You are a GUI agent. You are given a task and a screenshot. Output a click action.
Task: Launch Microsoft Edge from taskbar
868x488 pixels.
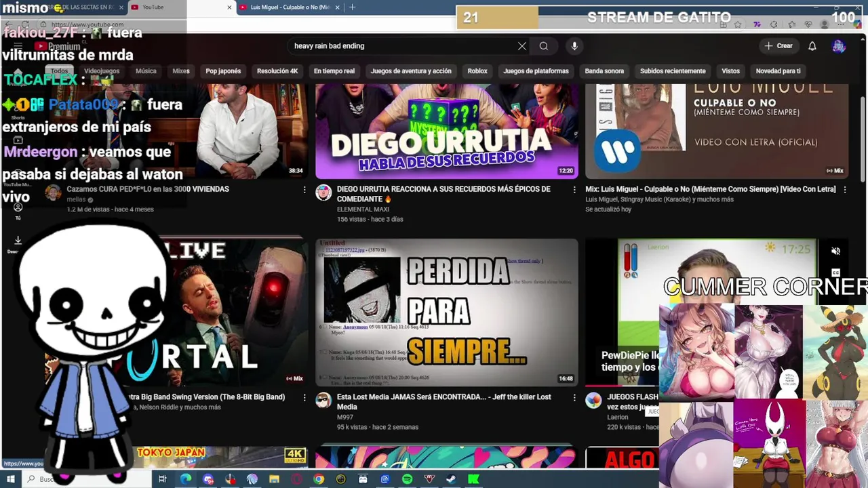185,479
